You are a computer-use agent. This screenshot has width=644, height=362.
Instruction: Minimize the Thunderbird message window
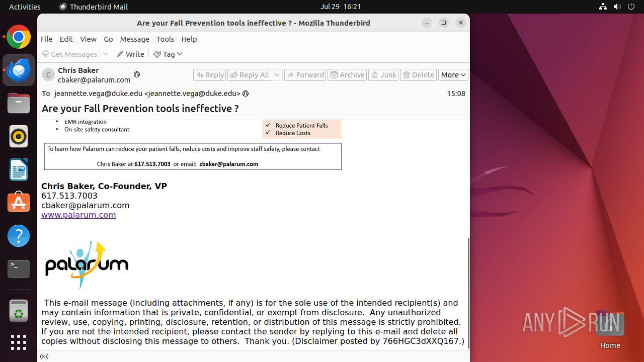[427, 23]
